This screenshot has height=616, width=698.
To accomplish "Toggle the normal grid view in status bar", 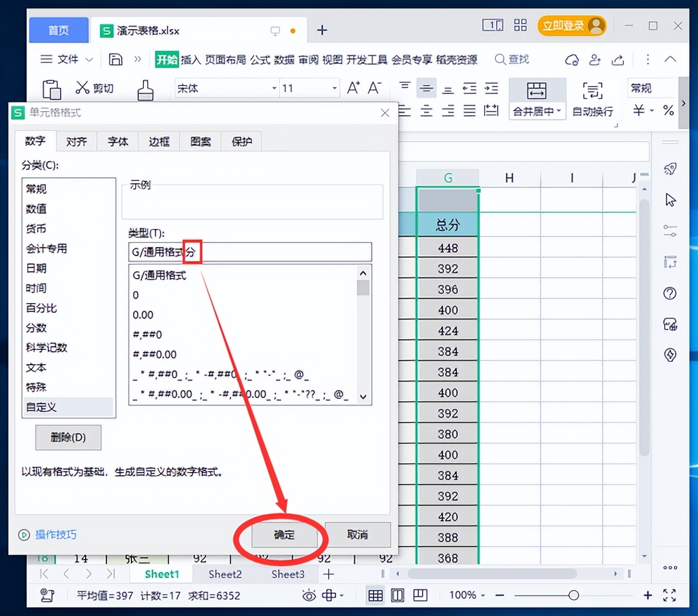I will click(x=375, y=595).
